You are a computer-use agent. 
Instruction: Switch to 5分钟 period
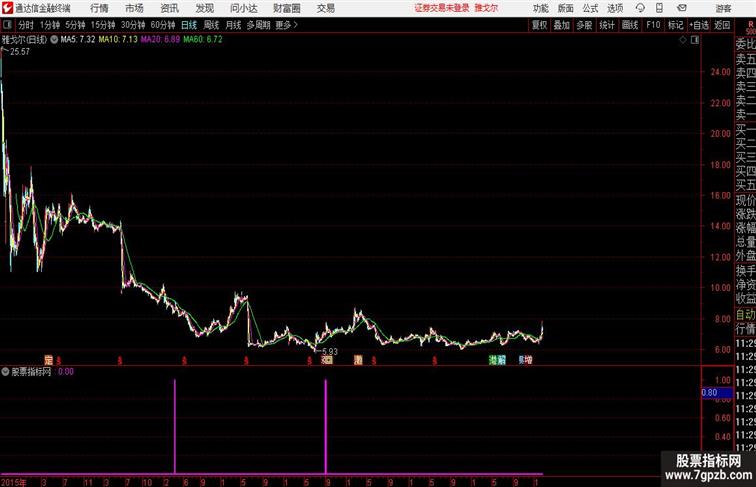tap(75, 25)
